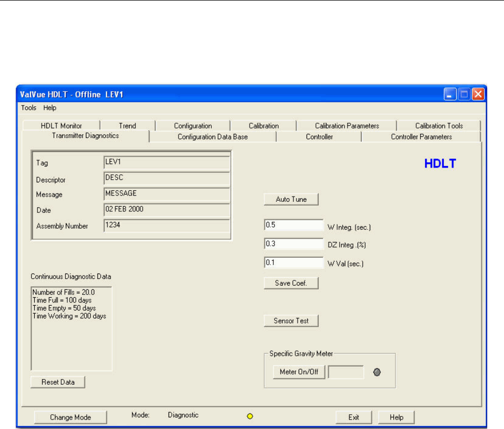Click the Tag field showing LEV1

click(x=167, y=162)
